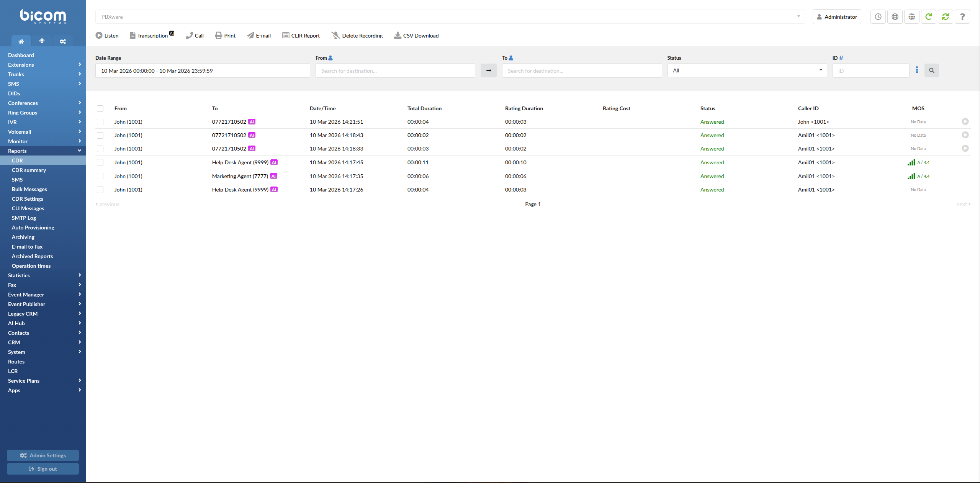Go to the next page link

click(963, 204)
